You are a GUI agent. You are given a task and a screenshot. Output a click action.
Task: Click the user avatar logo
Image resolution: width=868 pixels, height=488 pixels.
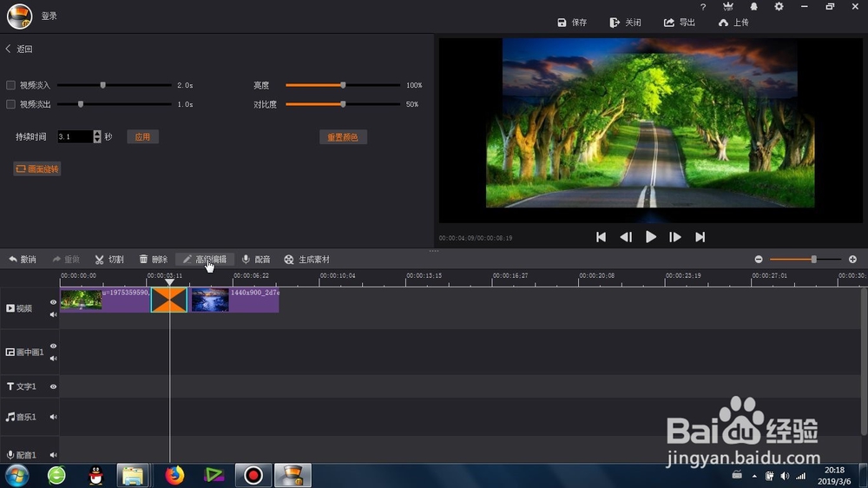[x=19, y=16]
